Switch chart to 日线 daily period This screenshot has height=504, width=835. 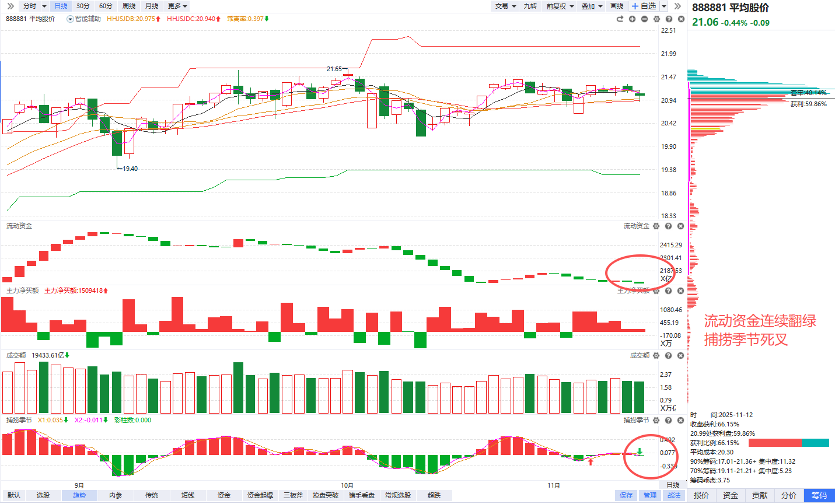coord(61,6)
